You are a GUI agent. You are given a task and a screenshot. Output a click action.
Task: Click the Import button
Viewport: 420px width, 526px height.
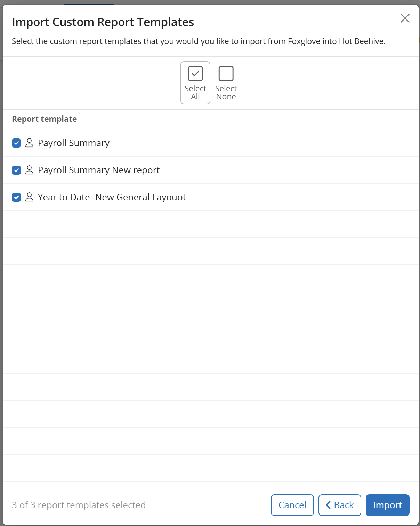pyautogui.click(x=388, y=505)
